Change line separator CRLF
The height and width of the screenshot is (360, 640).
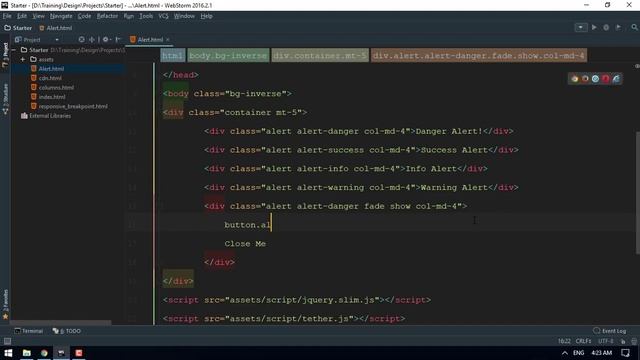pos(583,341)
